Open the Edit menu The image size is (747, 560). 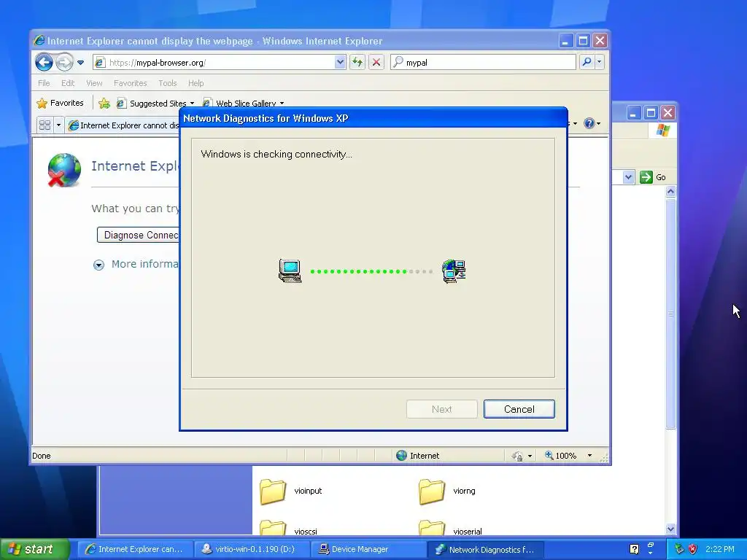(68, 83)
